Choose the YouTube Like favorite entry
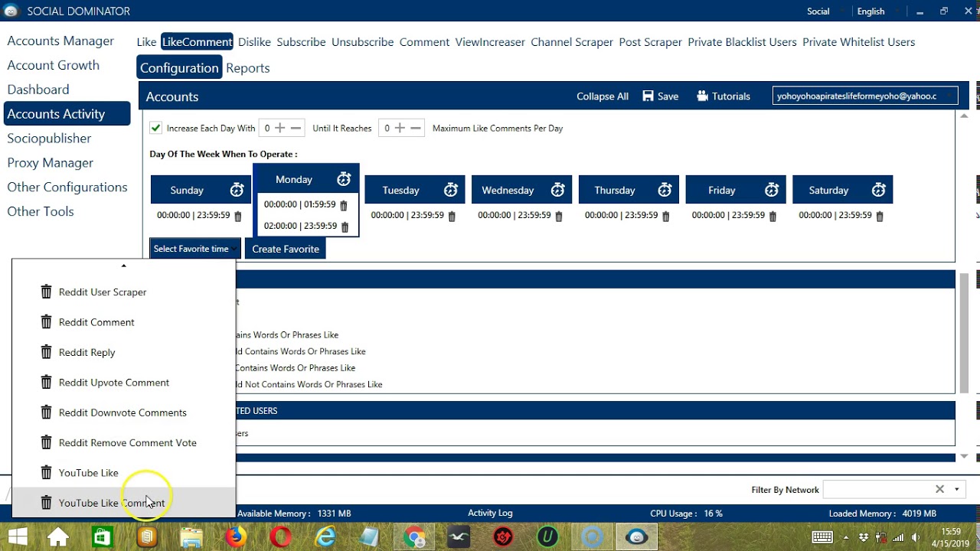The width and height of the screenshot is (980, 551). tap(89, 473)
